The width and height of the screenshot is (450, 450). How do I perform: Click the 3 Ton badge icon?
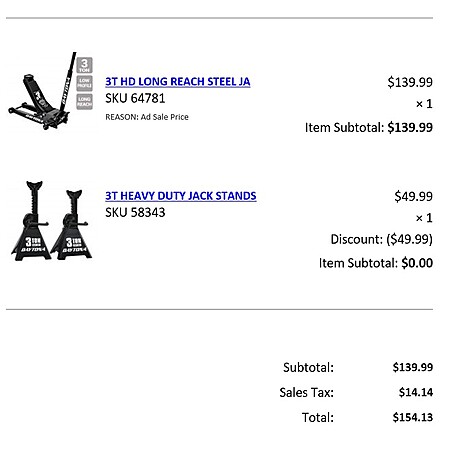click(84, 65)
